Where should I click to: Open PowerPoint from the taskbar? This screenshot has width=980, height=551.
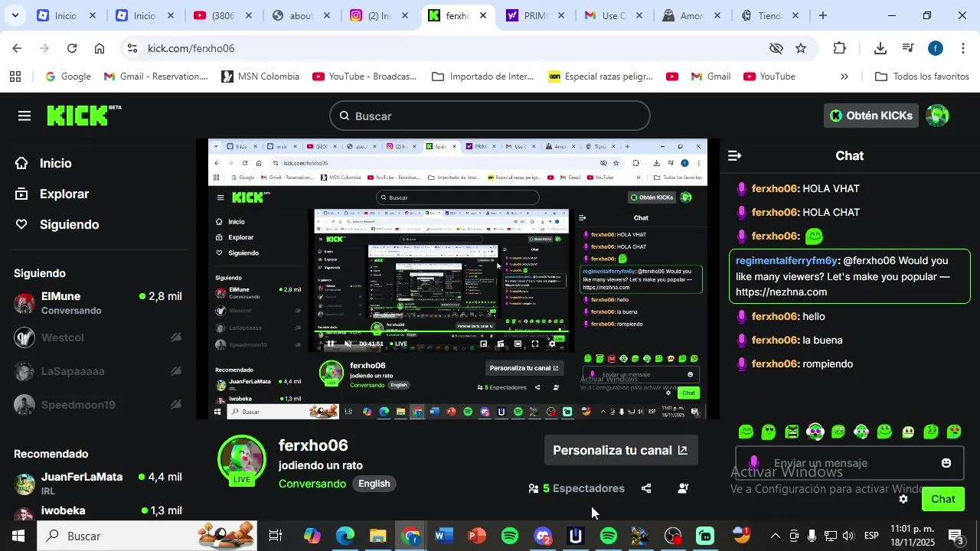tap(476, 536)
